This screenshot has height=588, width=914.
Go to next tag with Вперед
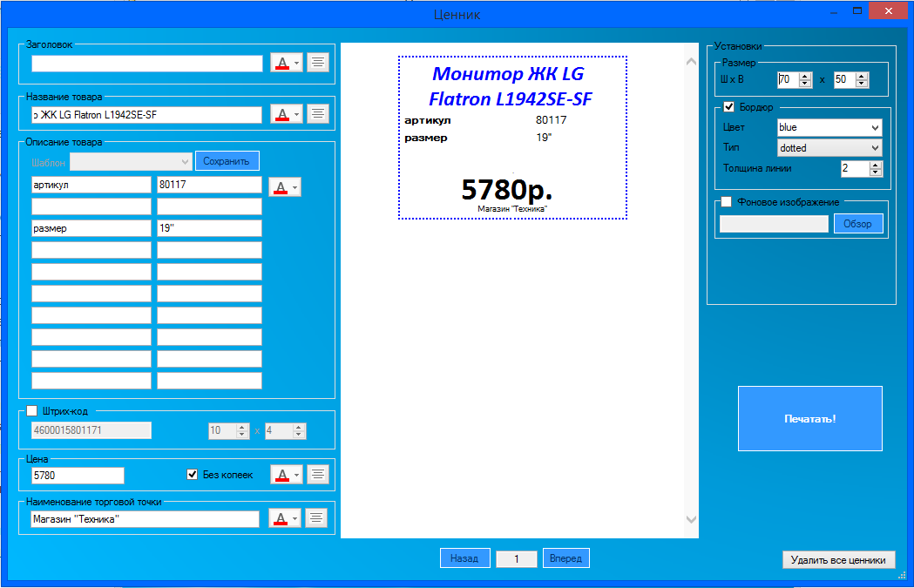tap(566, 558)
